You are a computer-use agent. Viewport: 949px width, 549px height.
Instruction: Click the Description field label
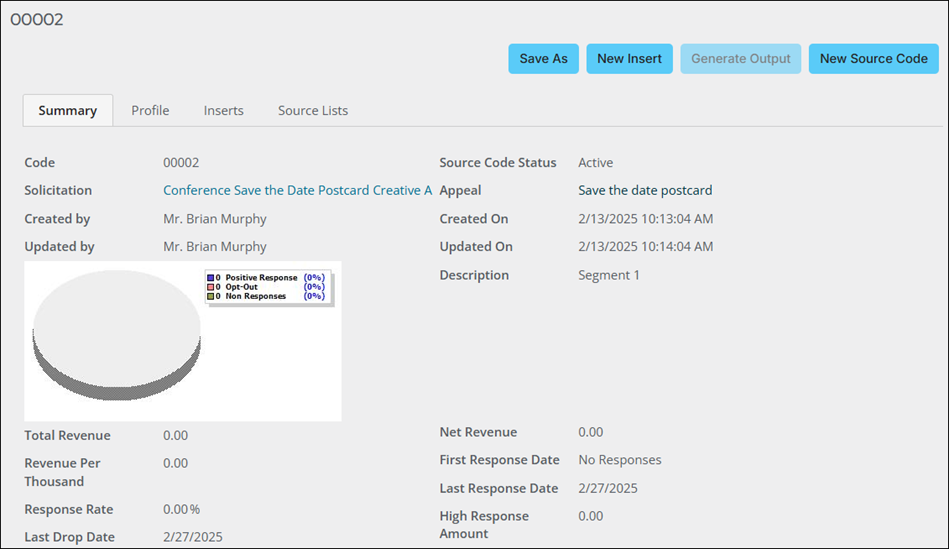(474, 275)
